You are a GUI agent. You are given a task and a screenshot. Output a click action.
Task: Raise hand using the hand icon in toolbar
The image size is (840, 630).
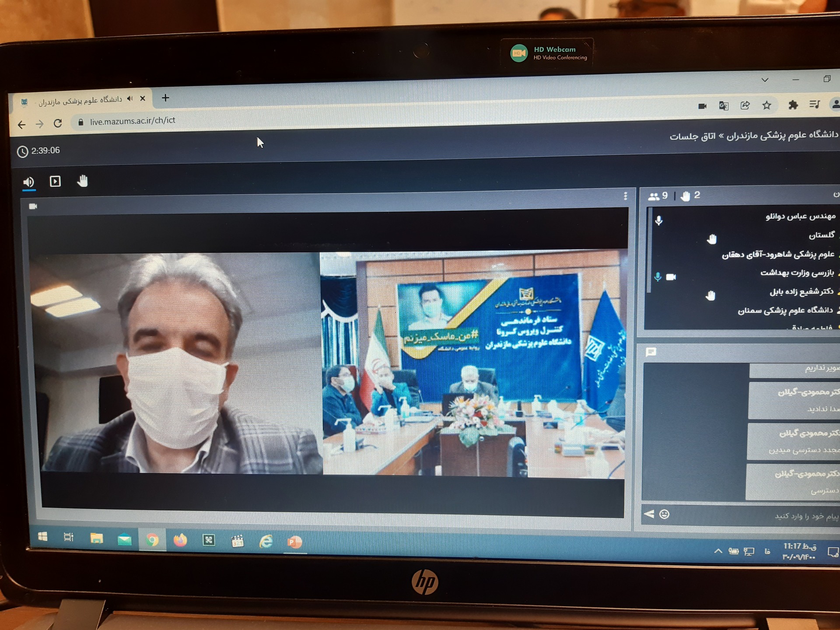[x=83, y=181]
